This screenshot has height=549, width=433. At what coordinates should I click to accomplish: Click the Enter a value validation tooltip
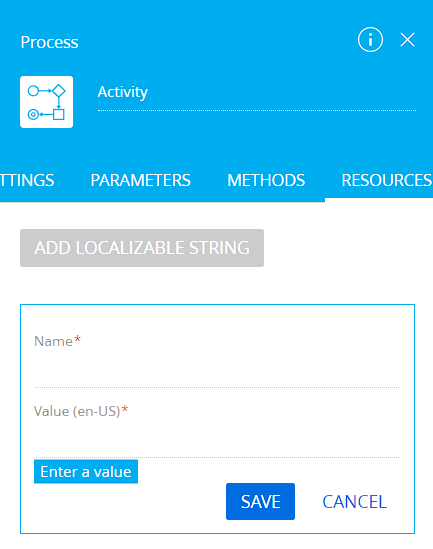pos(86,472)
